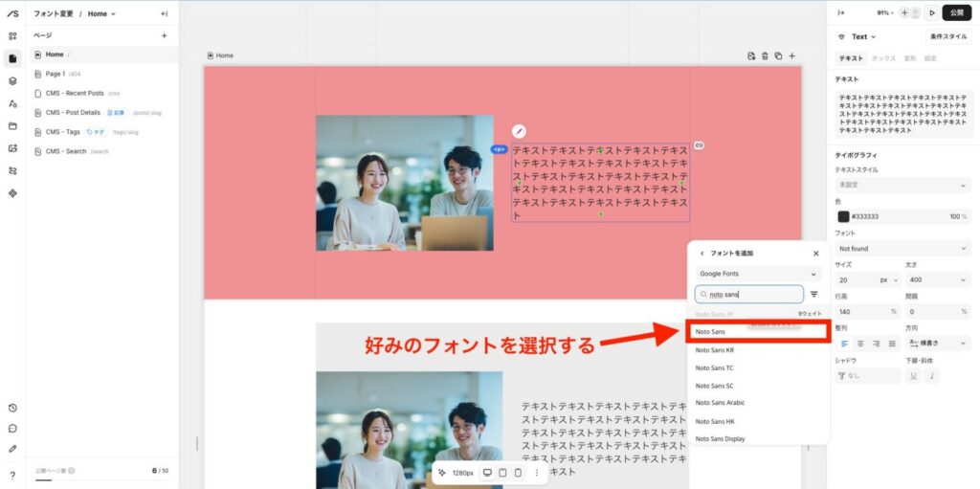Viewport: 980px width, 489px height.
Task: Open the Pages panel icon in sidebar
Action: click(12, 58)
